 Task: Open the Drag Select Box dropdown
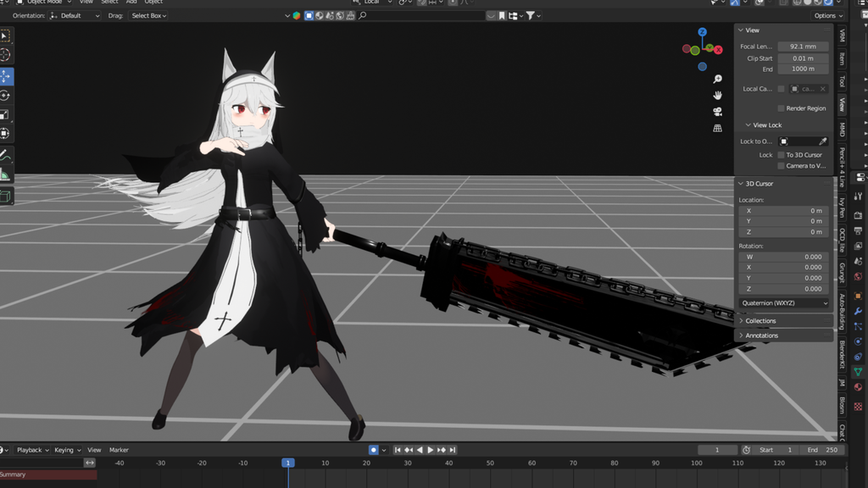coord(149,15)
